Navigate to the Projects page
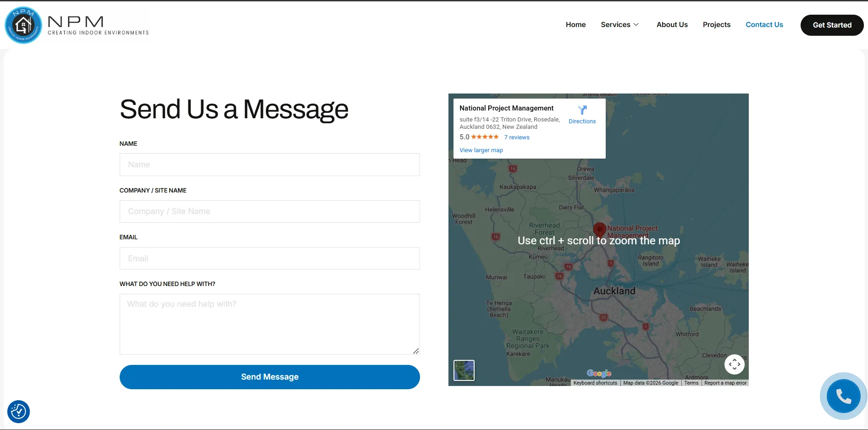 pyautogui.click(x=716, y=25)
